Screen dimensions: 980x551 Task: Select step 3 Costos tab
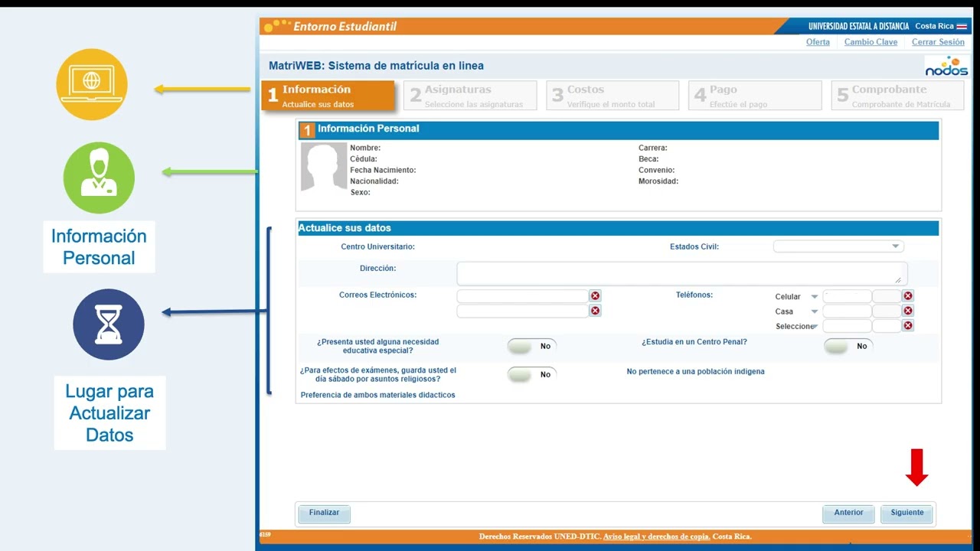click(612, 96)
